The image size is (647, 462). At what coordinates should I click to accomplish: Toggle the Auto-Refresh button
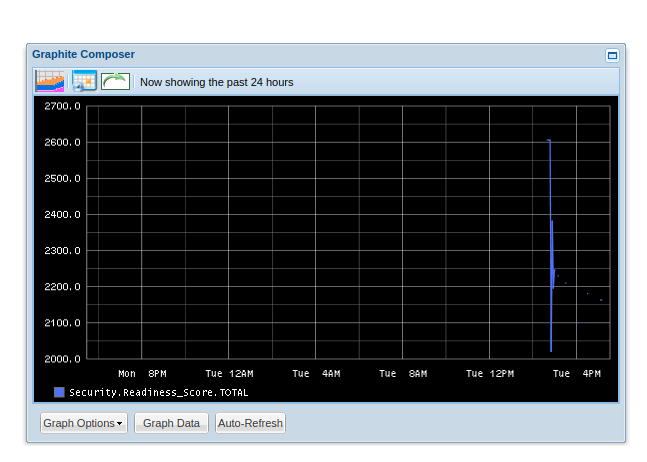pos(250,423)
